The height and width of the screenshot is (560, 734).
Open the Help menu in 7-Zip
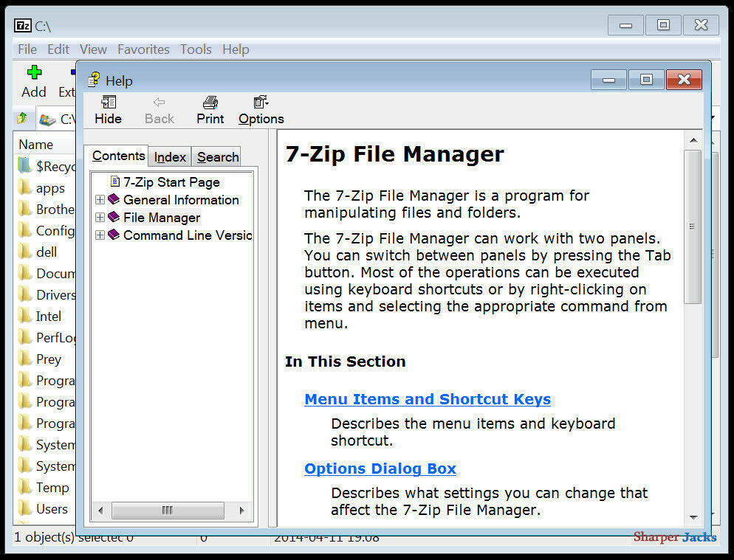coord(236,49)
